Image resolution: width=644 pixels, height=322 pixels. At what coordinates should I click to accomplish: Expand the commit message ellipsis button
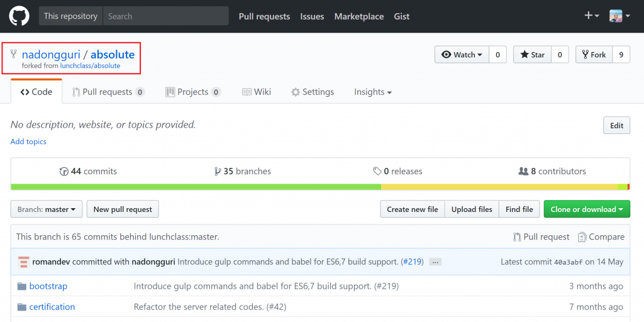[x=435, y=262]
